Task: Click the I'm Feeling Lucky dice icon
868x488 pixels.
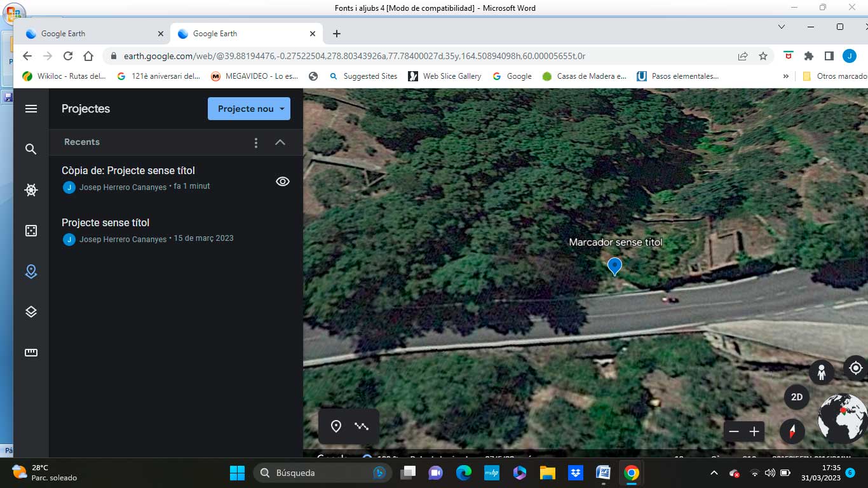Action: tap(31, 231)
